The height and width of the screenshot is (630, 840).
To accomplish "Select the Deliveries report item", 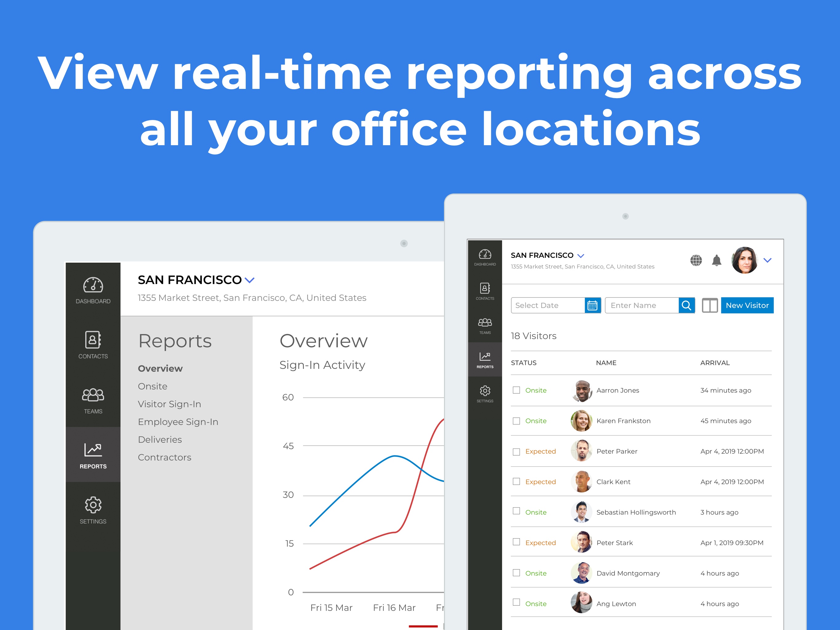I will (160, 440).
